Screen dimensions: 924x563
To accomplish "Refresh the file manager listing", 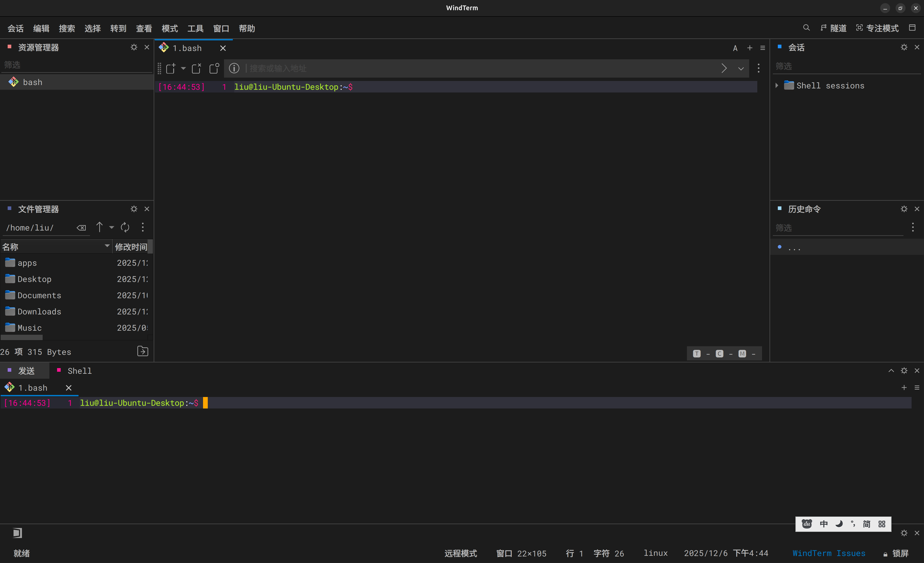I will click(125, 227).
